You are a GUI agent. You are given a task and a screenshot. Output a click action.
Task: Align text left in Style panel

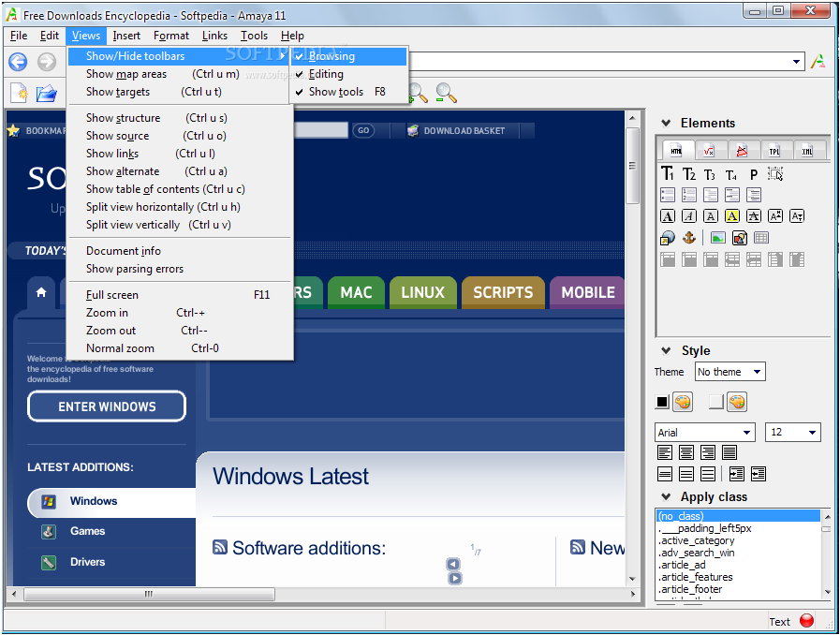(x=665, y=452)
